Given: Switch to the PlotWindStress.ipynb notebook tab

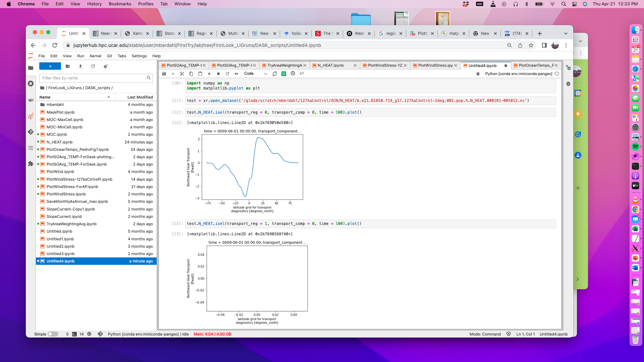Looking at the screenshot, I should pyautogui.click(x=435, y=65).
